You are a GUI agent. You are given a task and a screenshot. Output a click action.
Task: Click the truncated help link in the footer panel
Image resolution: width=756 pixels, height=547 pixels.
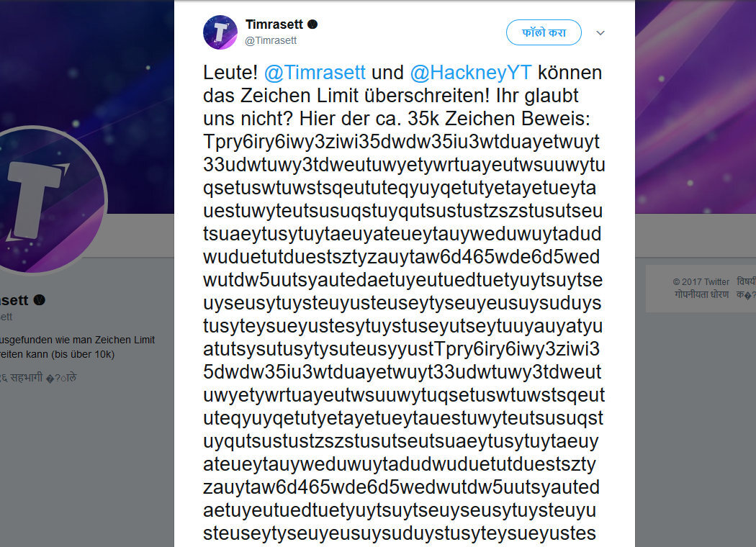pyautogui.click(x=745, y=294)
